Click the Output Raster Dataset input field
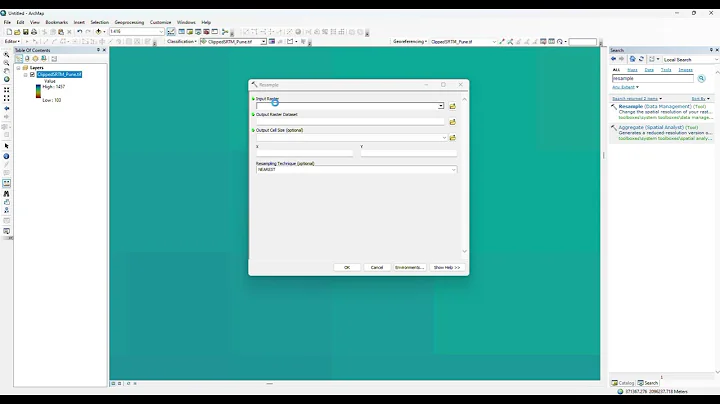 (350, 122)
